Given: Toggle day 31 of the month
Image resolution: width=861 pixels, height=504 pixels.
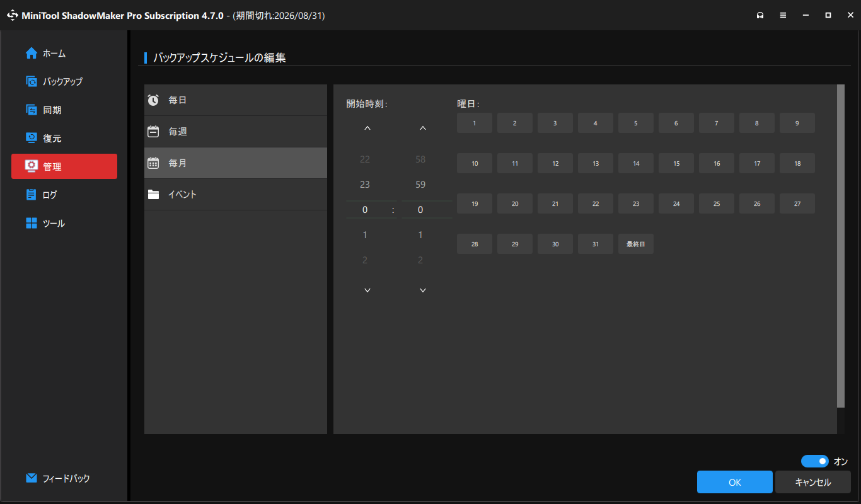Looking at the screenshot, I should click(596, 244).
